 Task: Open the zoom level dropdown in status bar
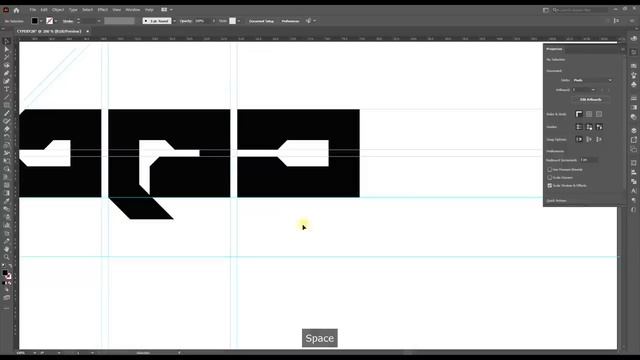34,353
